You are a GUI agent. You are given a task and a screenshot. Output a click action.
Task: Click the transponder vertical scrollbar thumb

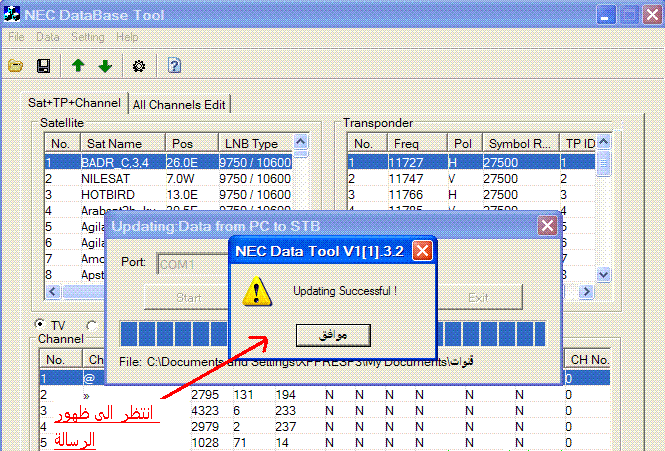click(604, 163)
